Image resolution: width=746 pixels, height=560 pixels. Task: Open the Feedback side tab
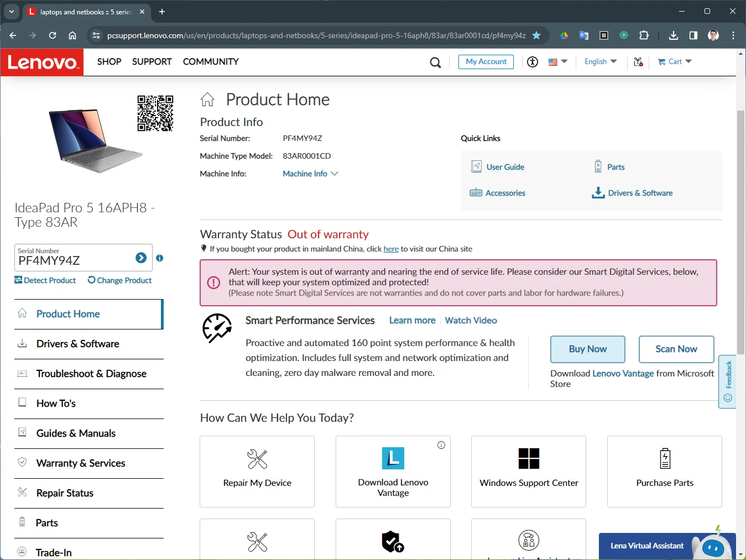coord(728,381)
